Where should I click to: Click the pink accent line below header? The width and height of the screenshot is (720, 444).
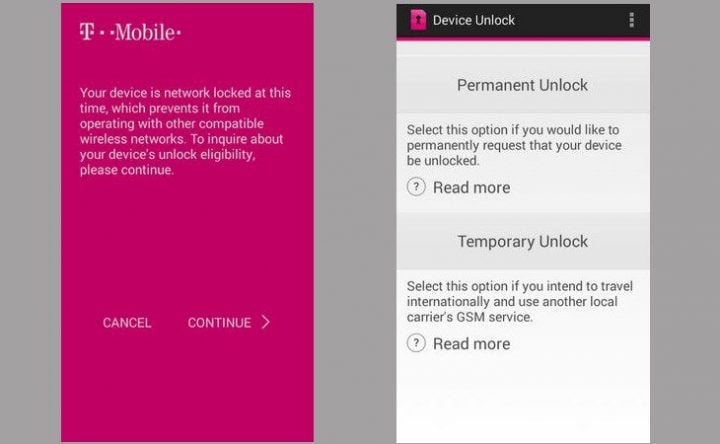[x=523, y=39]
